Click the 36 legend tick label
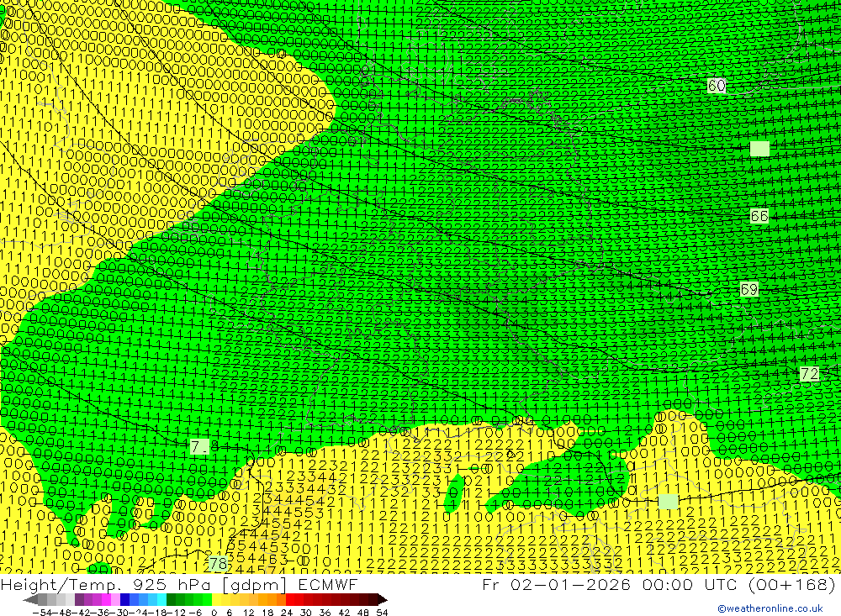 (x=325, y=613)
